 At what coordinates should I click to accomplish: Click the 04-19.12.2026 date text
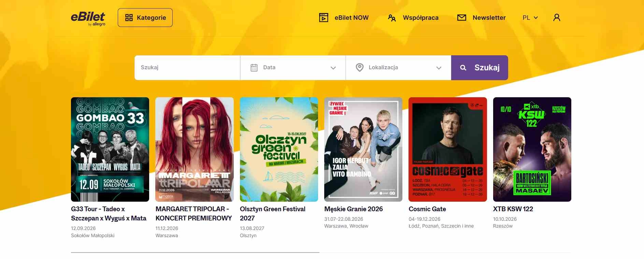[x=425, y=219]
